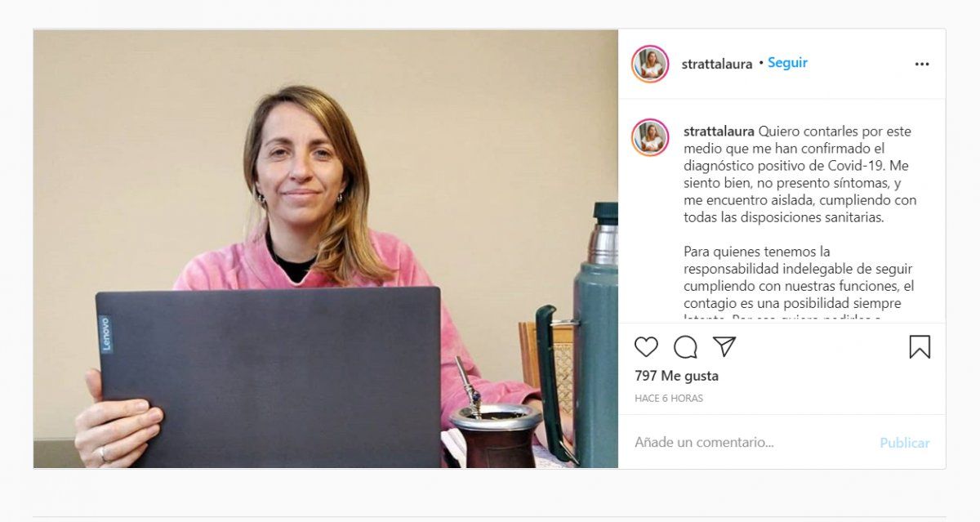The image size is (980, 522).
Task: Open the strattalaura username in header
Action: pyautogui.click(x=717, y=64)
